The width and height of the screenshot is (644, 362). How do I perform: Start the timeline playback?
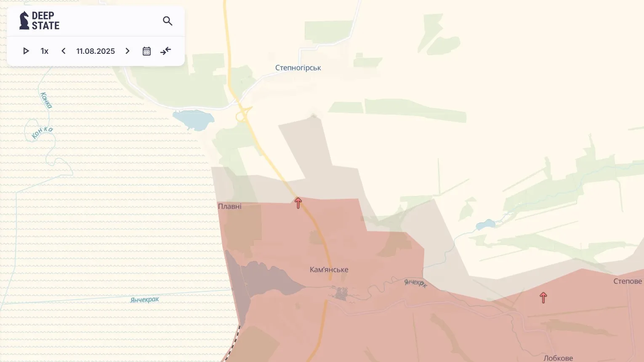[x=26, y=51]
